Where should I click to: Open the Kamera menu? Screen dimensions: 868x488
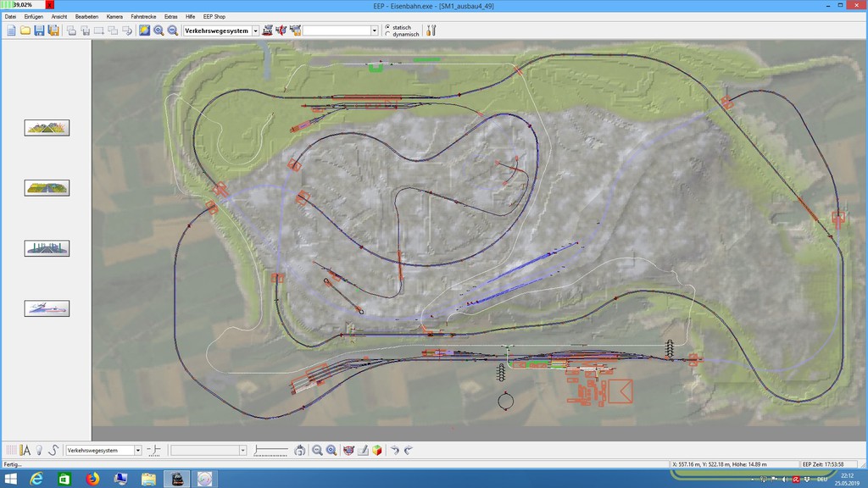tap(114, 17)
